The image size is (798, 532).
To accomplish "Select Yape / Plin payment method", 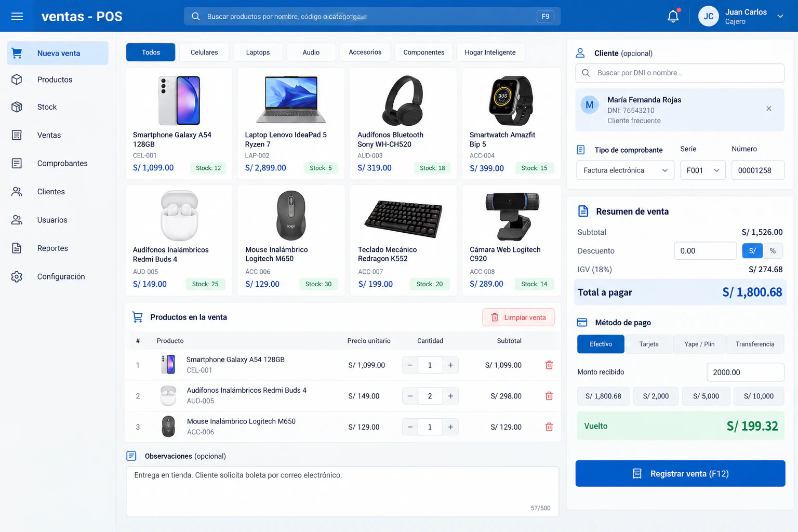I will (x=699, y=344).
